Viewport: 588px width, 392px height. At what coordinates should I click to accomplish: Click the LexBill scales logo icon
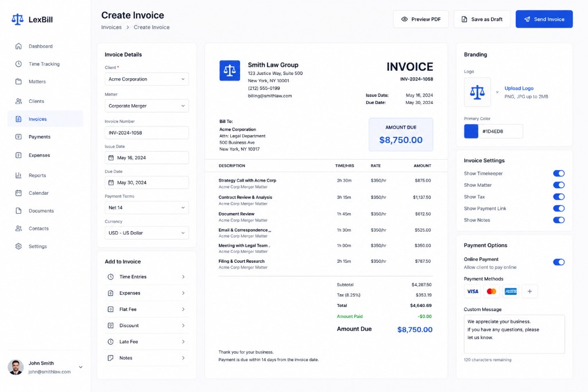17,19
